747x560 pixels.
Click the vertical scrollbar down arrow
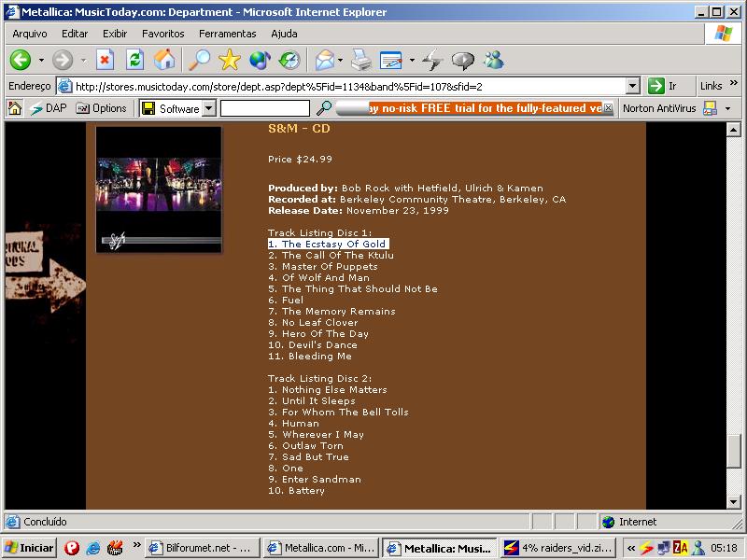pyautogui.click(x=733, y=501)
